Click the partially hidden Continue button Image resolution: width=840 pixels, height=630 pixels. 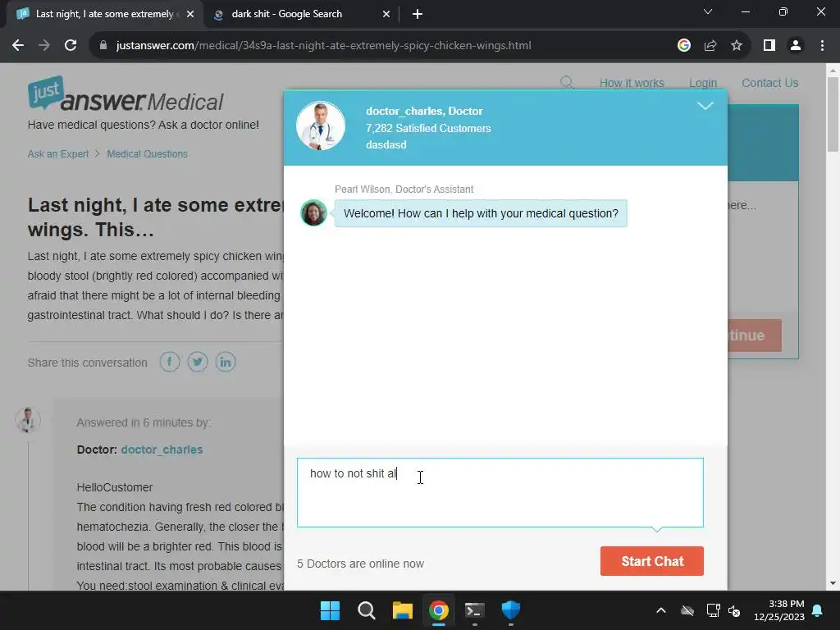755,336
